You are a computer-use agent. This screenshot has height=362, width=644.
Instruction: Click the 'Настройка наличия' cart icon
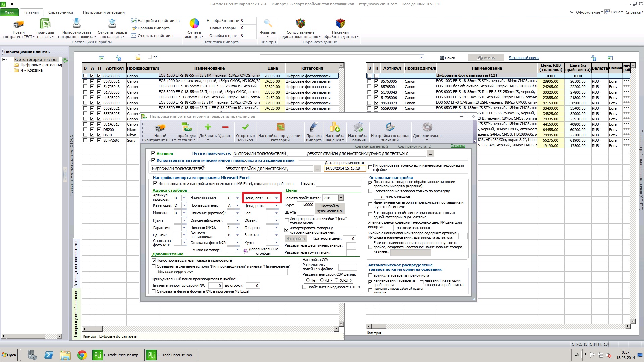(358, 127)
